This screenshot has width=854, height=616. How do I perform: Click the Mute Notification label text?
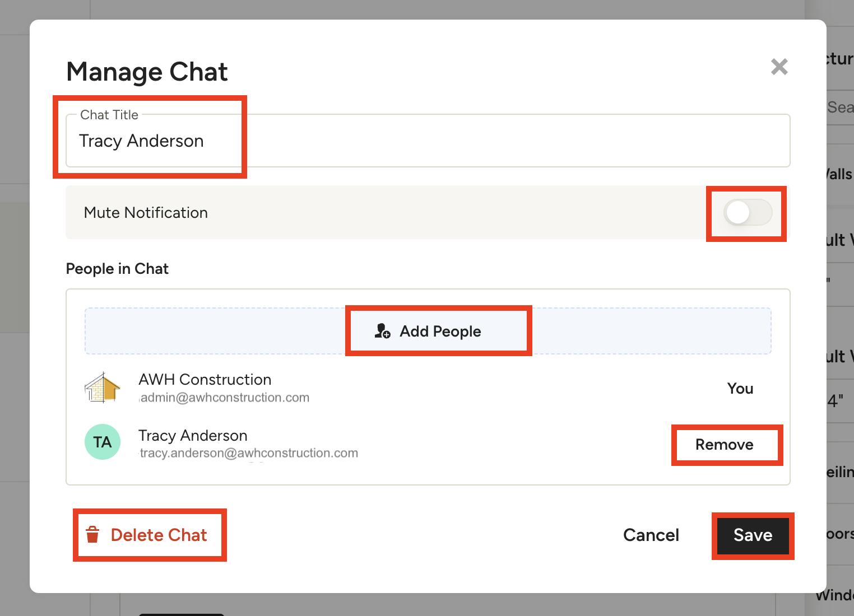click(146, 213)
